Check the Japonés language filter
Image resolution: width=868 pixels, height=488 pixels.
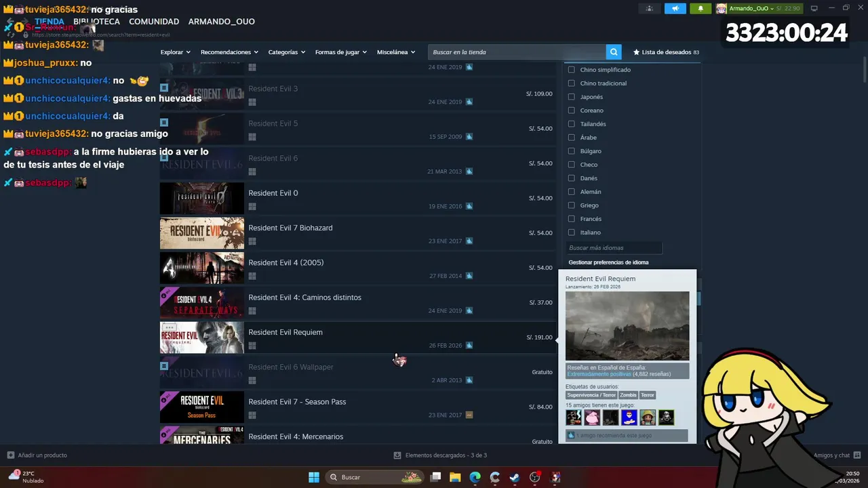coord(571,97)
